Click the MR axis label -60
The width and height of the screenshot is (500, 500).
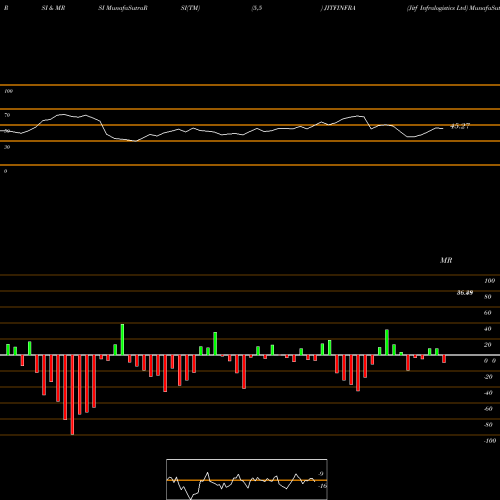pyautogui.click(x=488, y=409)
